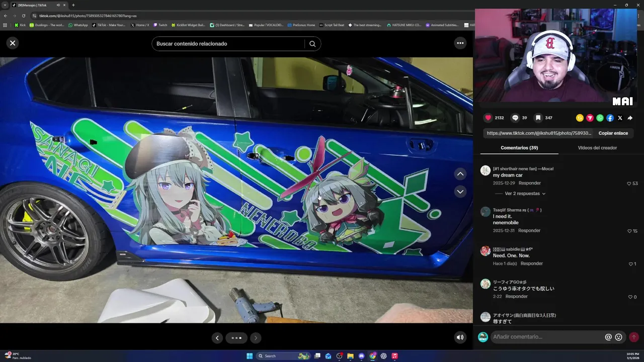The height and width of the screenshot is (362, 644).
Task: Open the 'Twitch' bookmark
Action: tap(160, 25)
